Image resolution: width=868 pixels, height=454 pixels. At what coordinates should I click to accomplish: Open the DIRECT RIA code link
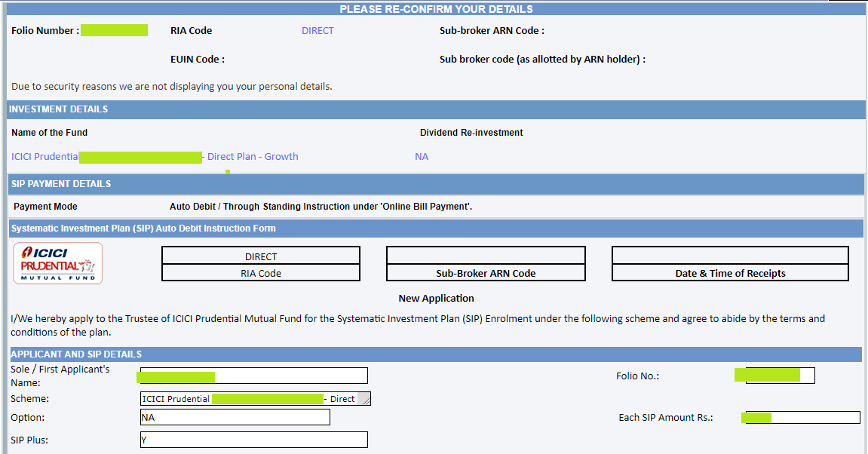[317, 30]
